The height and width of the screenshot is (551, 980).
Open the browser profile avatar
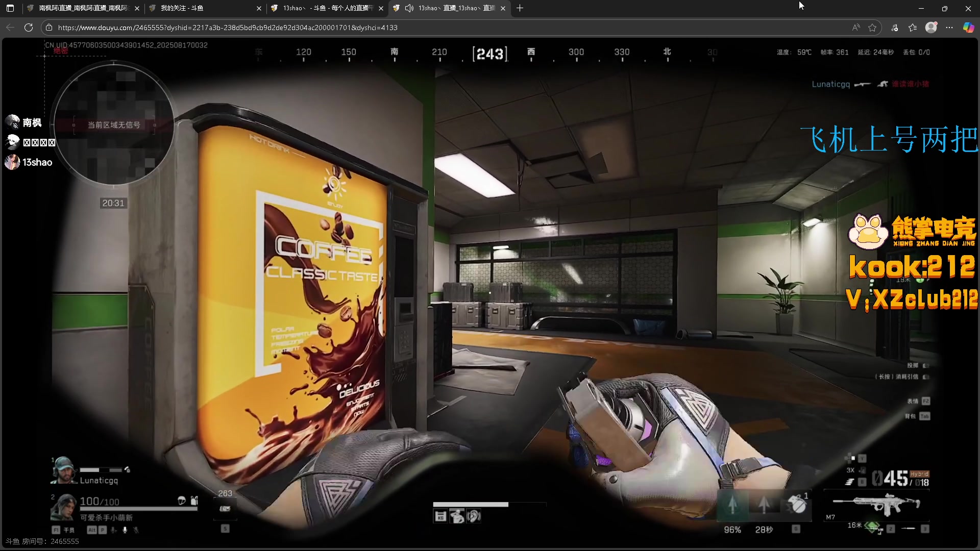coord(931,28)
